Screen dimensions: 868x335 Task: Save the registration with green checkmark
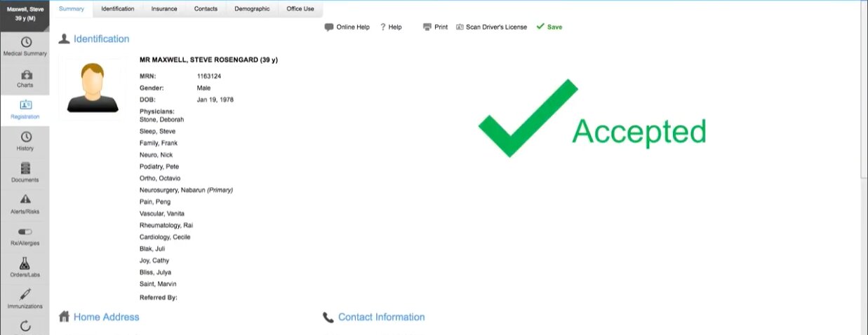pos(549,27)
